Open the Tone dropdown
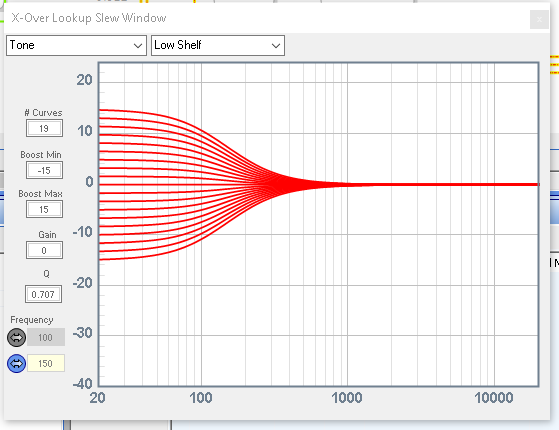Image resolution: width=559 pixels, height=430 pixels. tap(76, 45)
